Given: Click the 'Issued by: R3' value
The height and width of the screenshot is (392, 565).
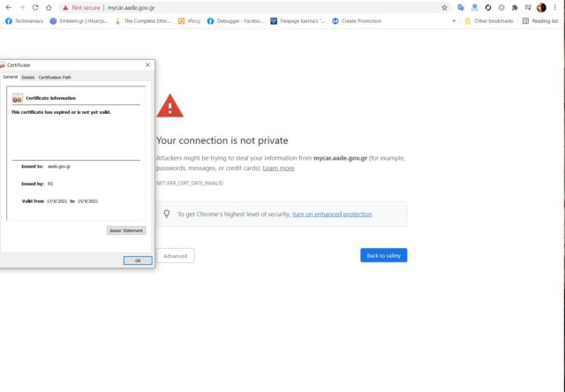Looking at the screenshot, I should coord(50,184).
